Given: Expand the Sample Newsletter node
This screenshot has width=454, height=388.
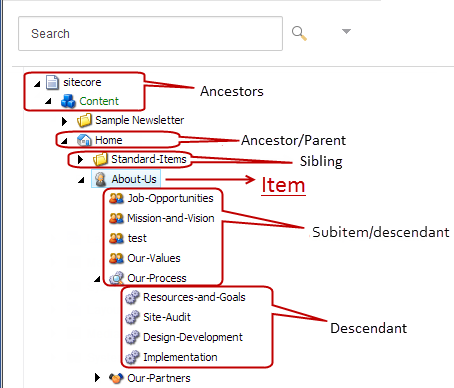Looking at the screenshot, I should (x=64, y=121).
